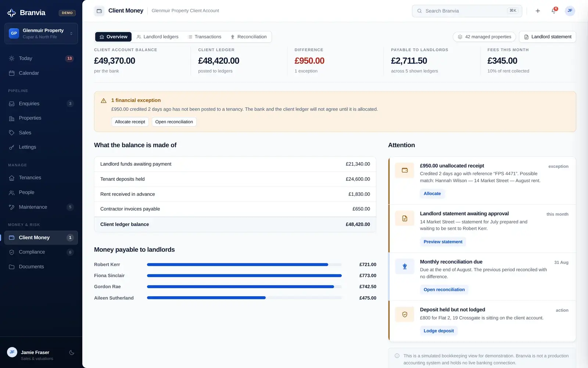The height and width of the screenshot is (368, 588).
Task: Click the £345.00 fees this month value
Action: tap(502, 61)
